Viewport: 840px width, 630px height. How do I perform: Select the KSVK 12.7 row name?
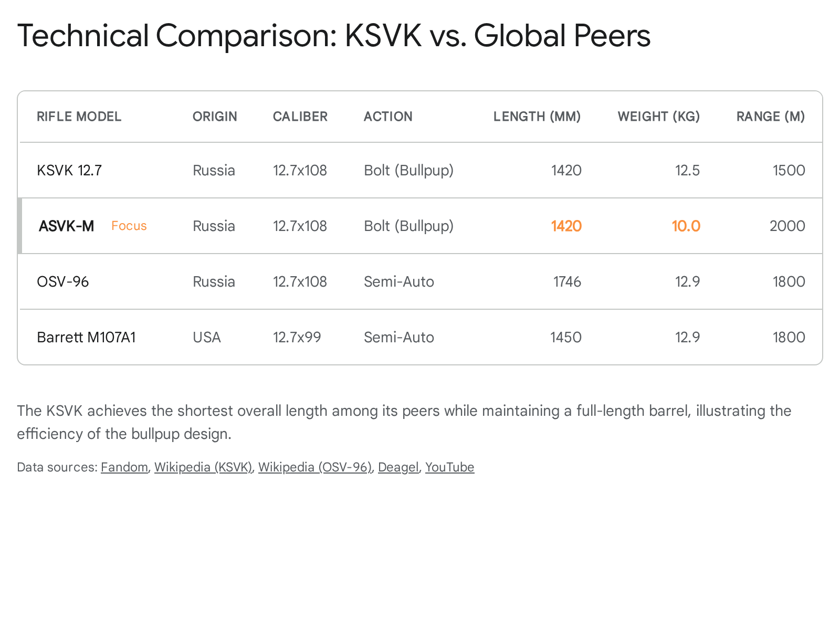(x=69, y=171)
